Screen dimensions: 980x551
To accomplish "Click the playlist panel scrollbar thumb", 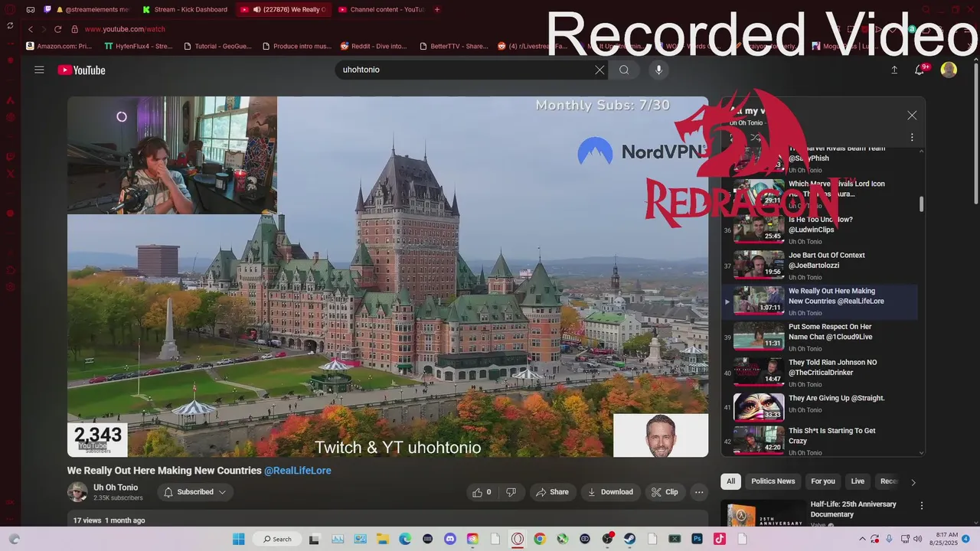I will pos(921,204).
